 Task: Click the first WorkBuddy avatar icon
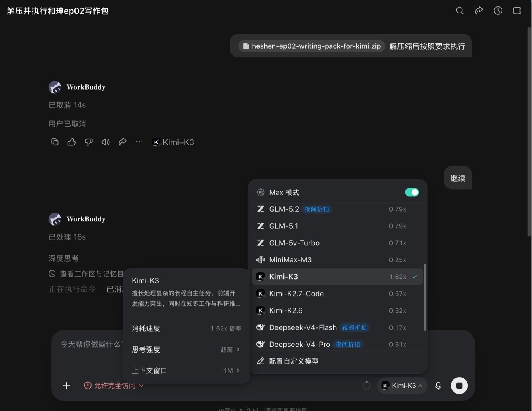click(x=55, y=87)
